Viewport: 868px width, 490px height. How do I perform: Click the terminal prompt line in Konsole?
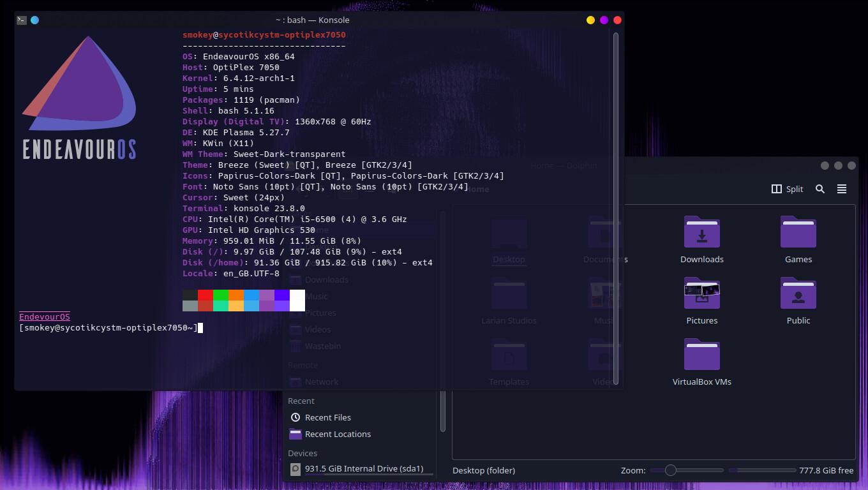(111, 327)
